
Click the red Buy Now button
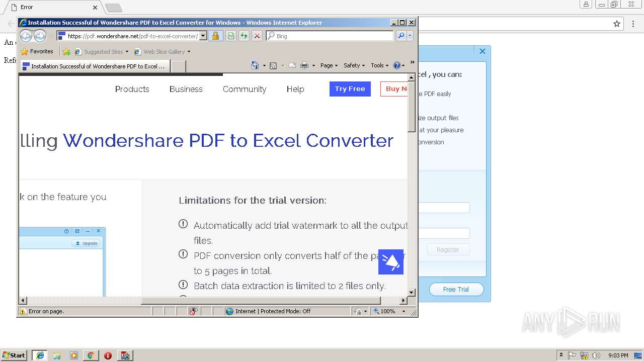[394, 89]
